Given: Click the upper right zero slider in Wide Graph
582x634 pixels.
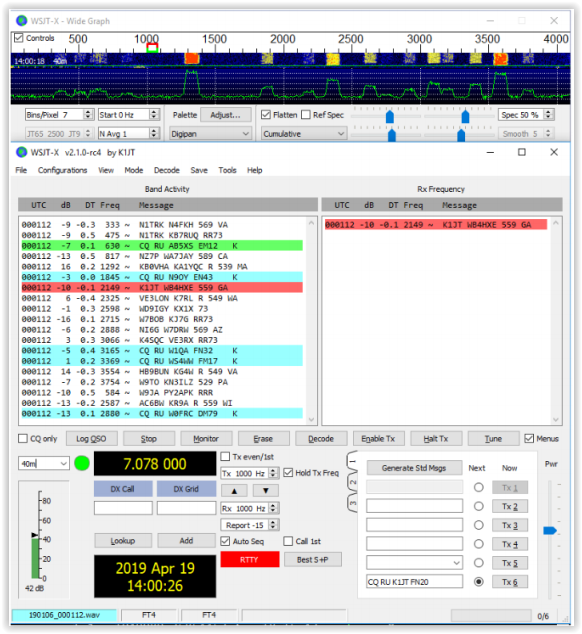Looking at the screenshot, I should (x=466, y=116).
